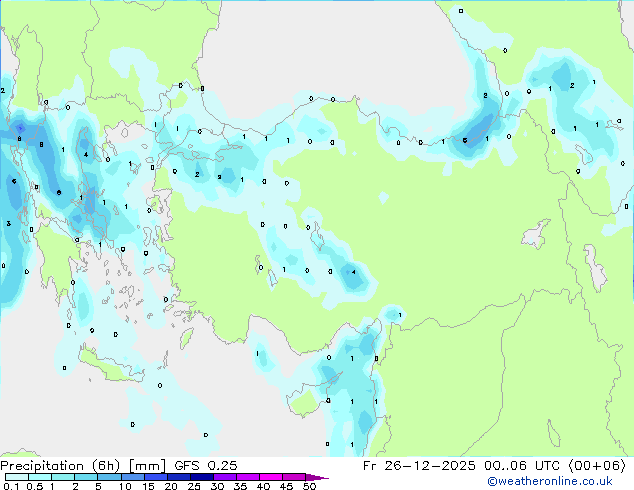The image size is (634, 490).
Task: Click the above-50 arrow tip of the legend
Action: coord(317,477)
